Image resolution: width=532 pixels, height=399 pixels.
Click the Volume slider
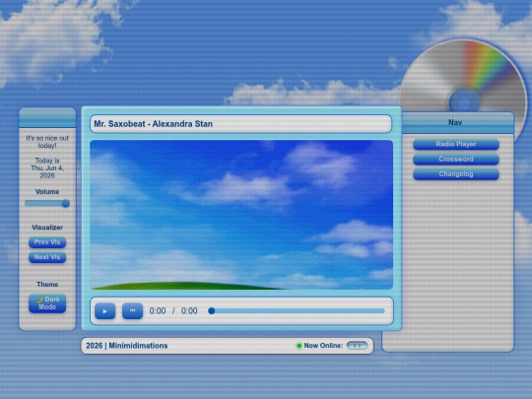pyautogui.click(x=47, y=203)
